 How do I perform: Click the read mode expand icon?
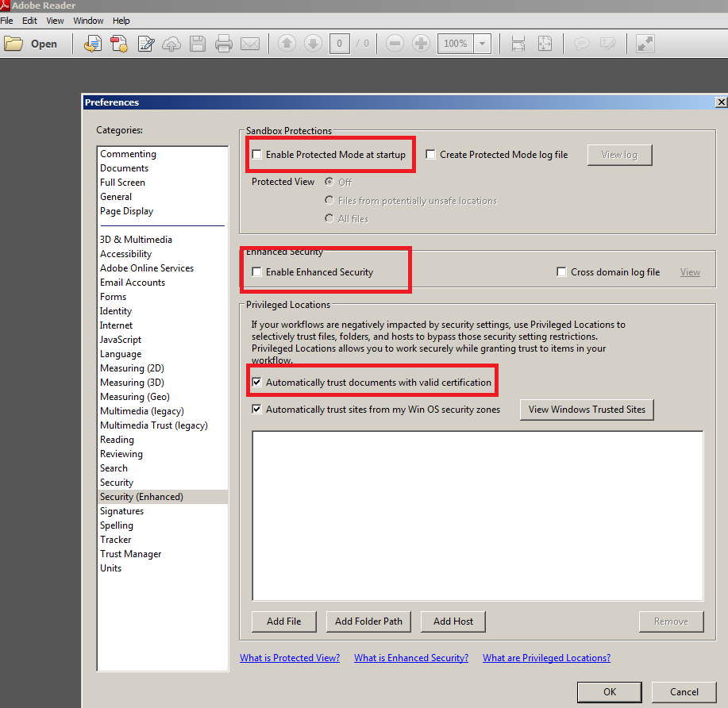pos(645,44)
